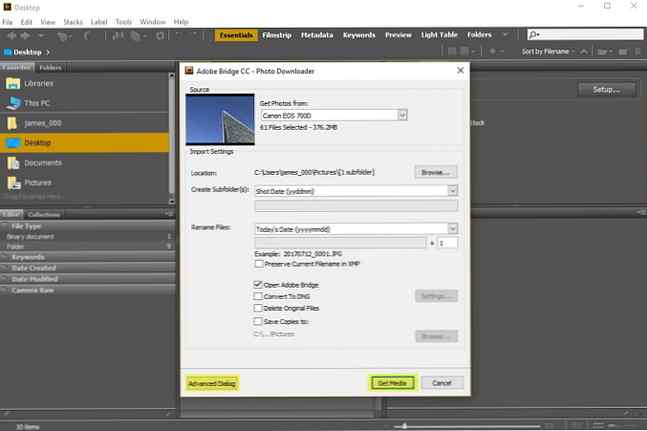Uncheck the Open Adobe Bridge checkbox
647x431 pixels.
(x=258, y=284)
